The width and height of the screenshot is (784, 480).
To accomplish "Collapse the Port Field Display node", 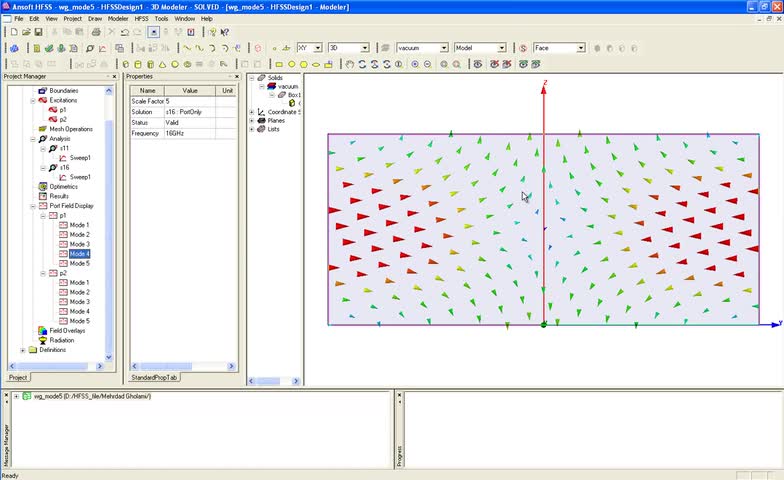I will click(x=33, y=206).
